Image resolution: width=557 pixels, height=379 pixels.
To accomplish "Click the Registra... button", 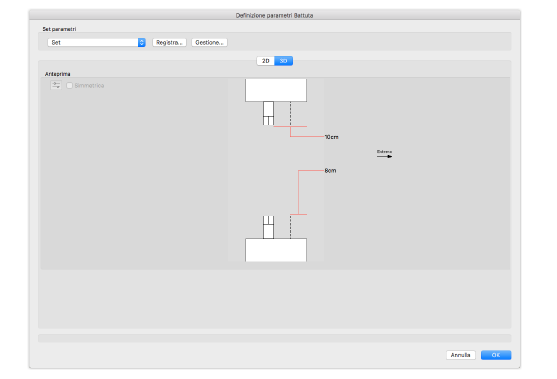I will point(169,43).
